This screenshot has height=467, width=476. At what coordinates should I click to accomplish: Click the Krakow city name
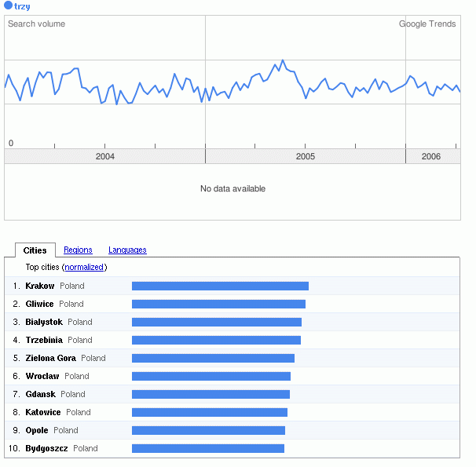(40, 286)
